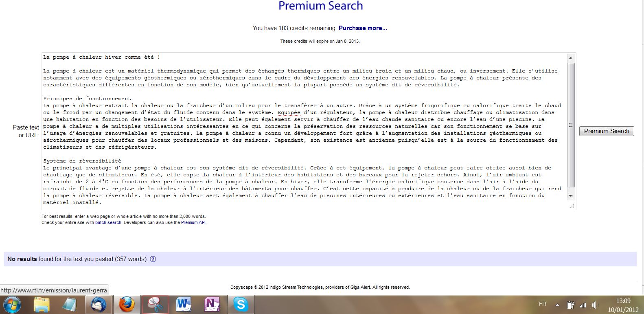644x314 pixels.
Task: Click the volume speaker icon in system tray
Action: coord(595,305)
